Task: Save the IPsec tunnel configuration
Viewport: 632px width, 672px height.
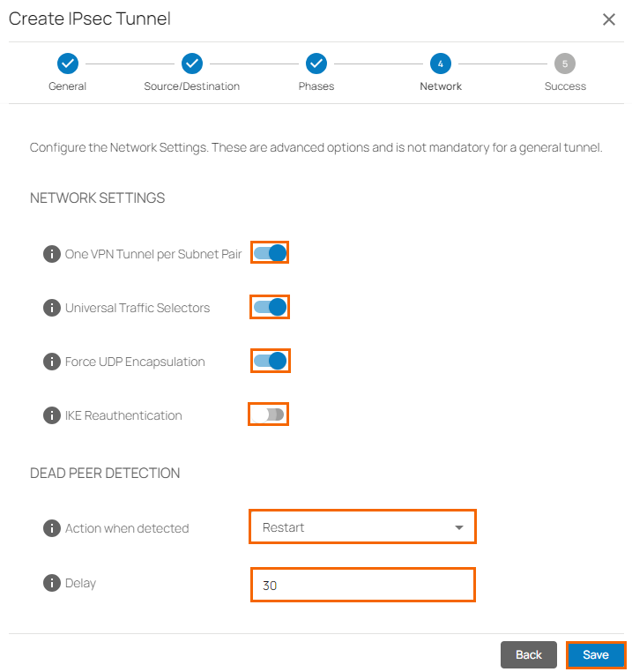Action: click(x=596, y=655)
